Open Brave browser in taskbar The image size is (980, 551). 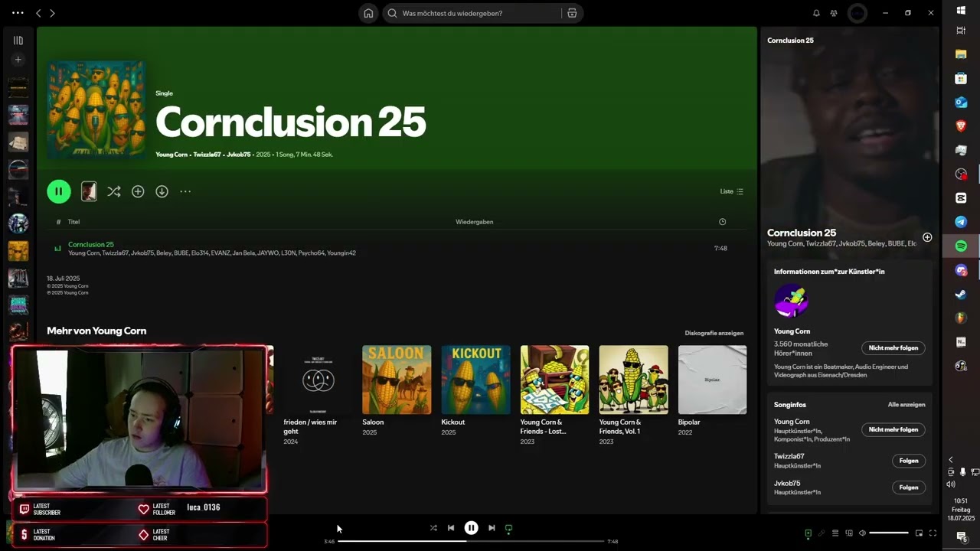tap(962, 126)
